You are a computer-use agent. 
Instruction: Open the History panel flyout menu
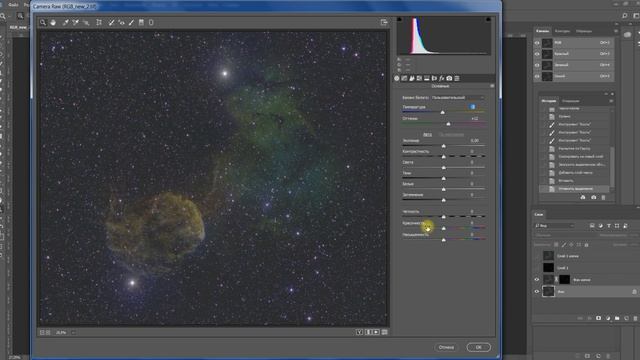coord(611,101)
